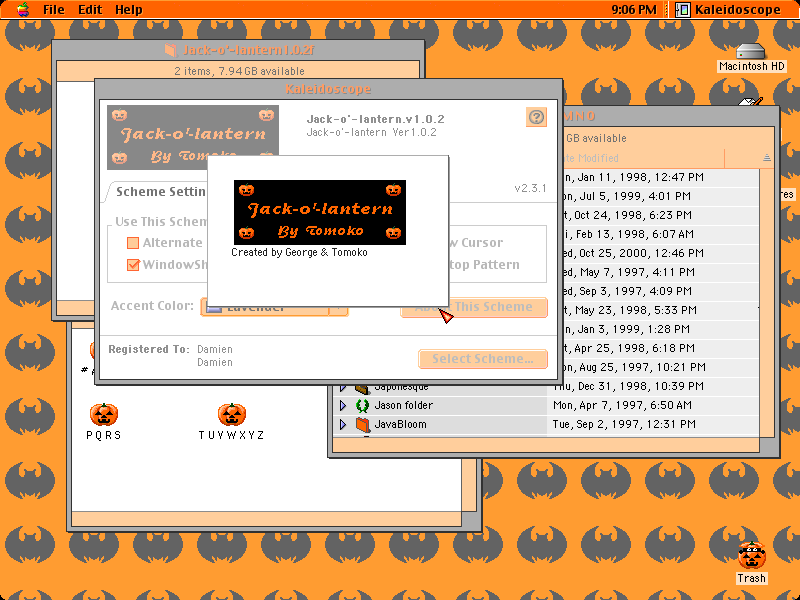Uncheck the WindowShade checkbox

[133, 265]
